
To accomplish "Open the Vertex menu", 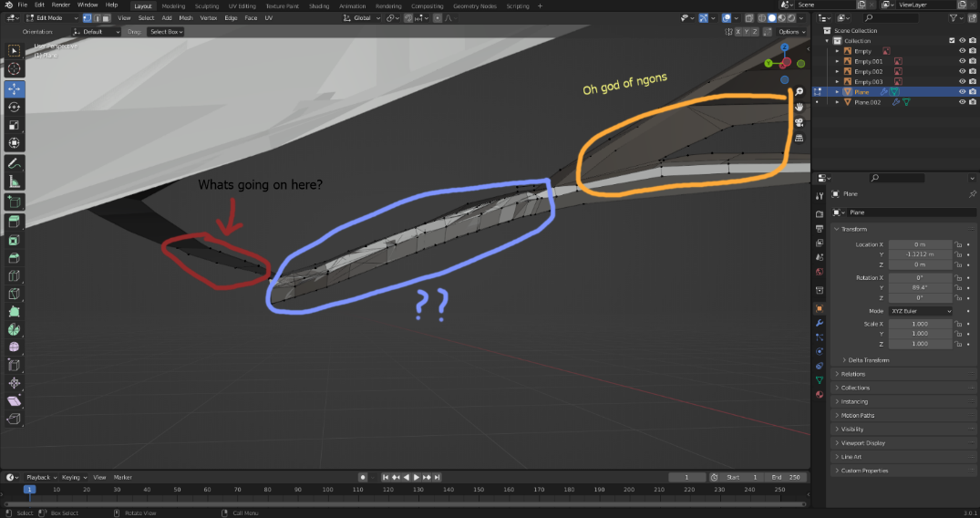I will (x=209, y=18).
